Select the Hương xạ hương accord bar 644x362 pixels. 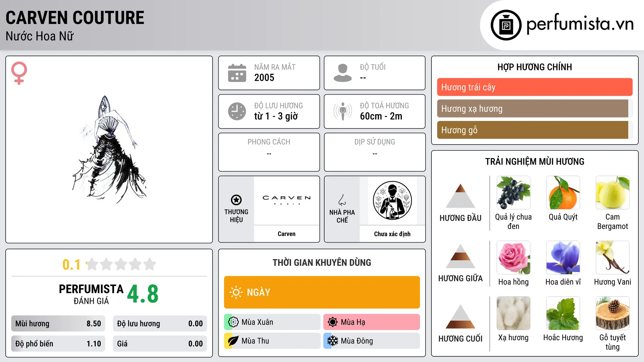[x=535, y=108]
